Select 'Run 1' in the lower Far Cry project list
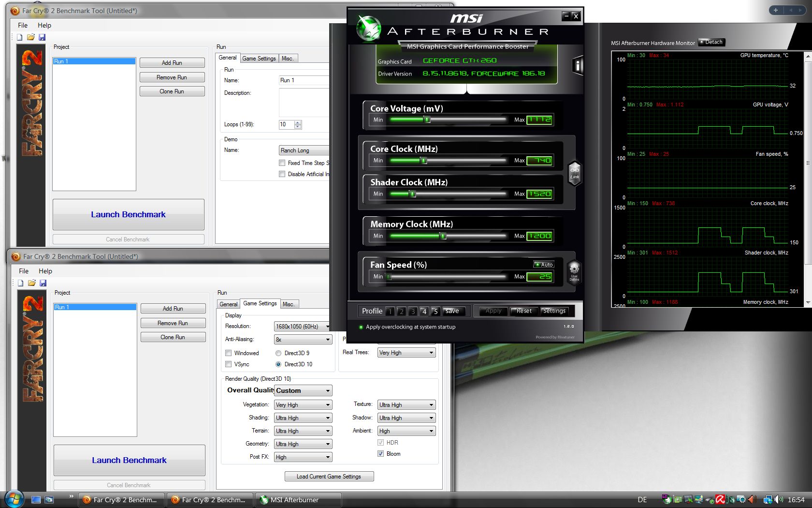Viewport: 812px width, 508px height. [x=95, y=307]
